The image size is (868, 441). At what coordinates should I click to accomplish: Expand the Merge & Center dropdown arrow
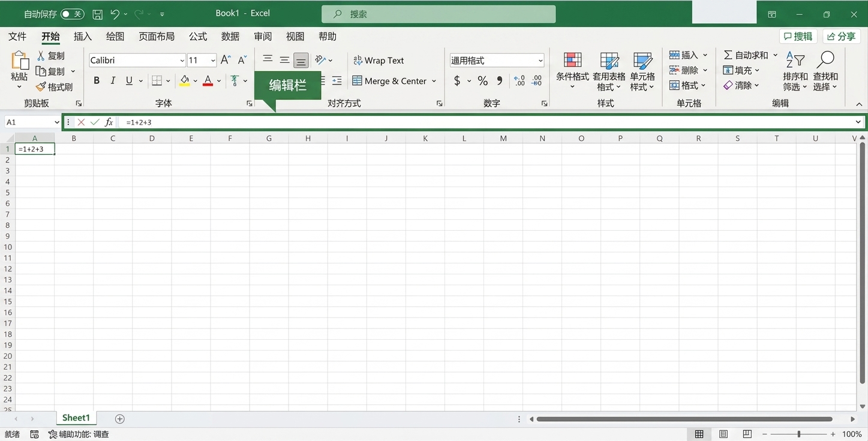point(434,81)
